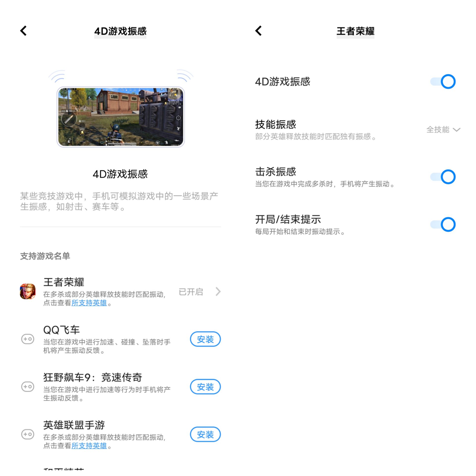This screenshot has width=476, height=476.
Task: Tap the 已开启 status for 王者荣耀
Action: (x=191, y=292)
